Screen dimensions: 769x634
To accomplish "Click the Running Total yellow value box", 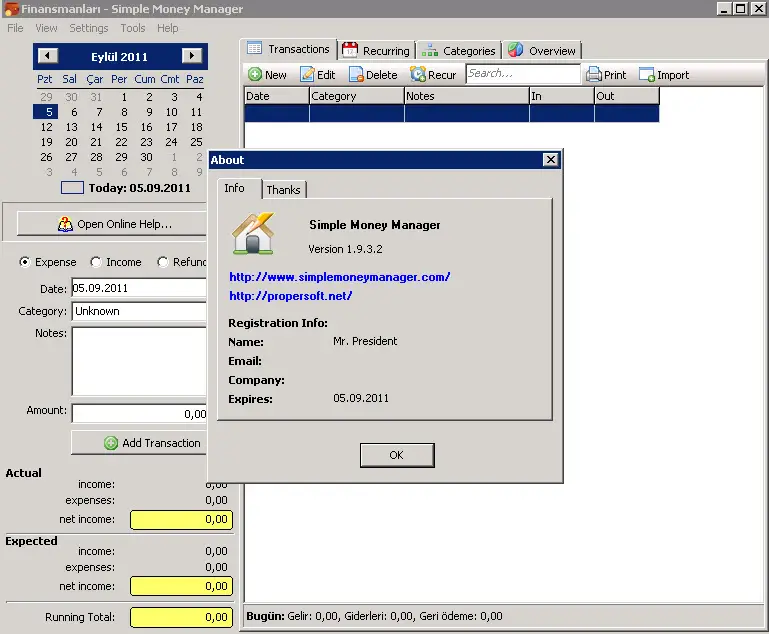I will (x=181, y=617).
